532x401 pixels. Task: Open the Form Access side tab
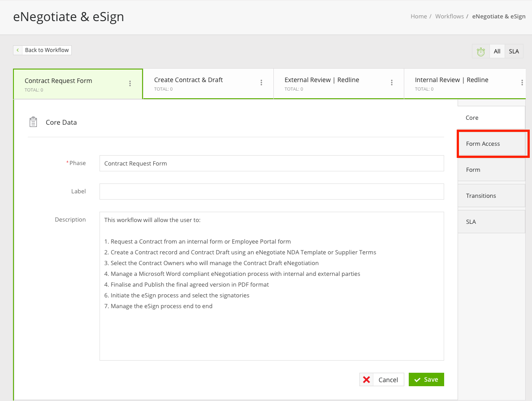coord(491,144)
